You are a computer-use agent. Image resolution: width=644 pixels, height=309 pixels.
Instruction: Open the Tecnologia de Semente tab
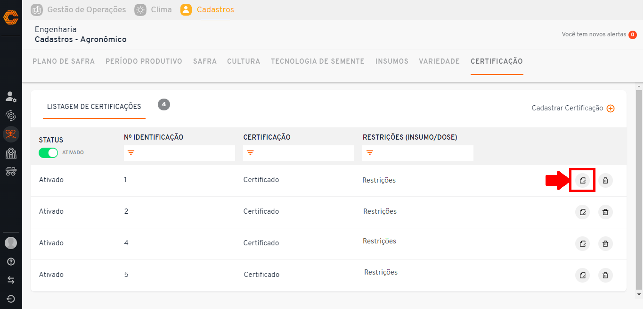318,61
